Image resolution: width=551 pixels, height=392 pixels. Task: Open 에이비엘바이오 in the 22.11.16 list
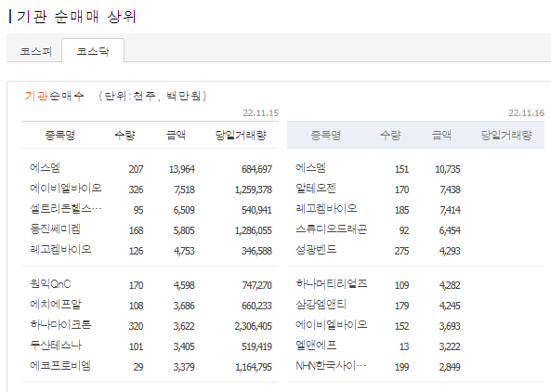[332, 324]
